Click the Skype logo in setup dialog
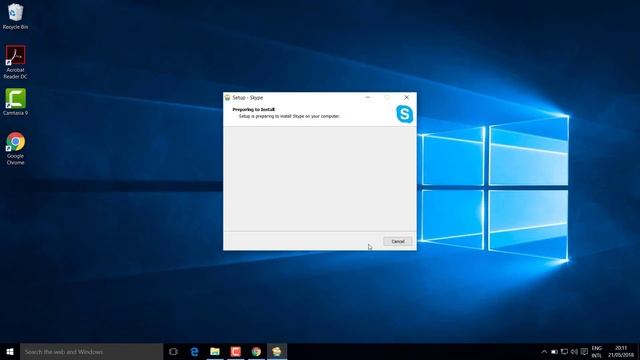Viewport: 640px width, 360px height. (404, 114)
